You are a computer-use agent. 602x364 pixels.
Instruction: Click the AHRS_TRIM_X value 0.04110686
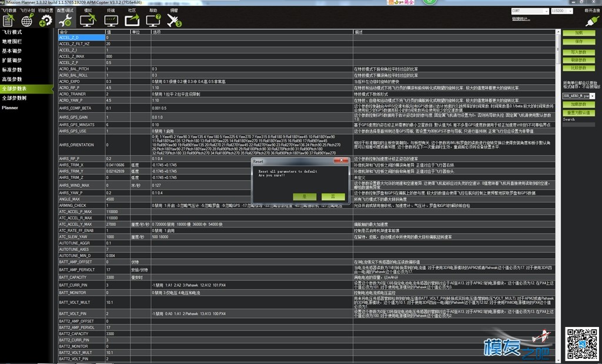[115, 165]
